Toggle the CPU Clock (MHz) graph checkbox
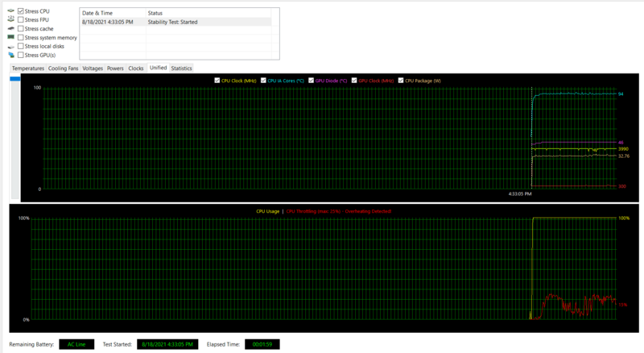This screenshot has height=353, width=644. tap(217, 81)
